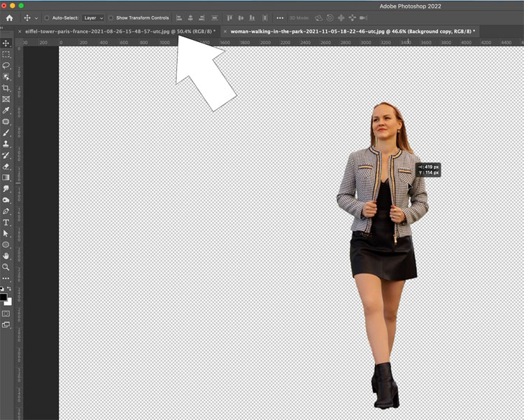Screen dimensions: 524x420
Task: Align horizontal centers
Action: coord(190,18)
